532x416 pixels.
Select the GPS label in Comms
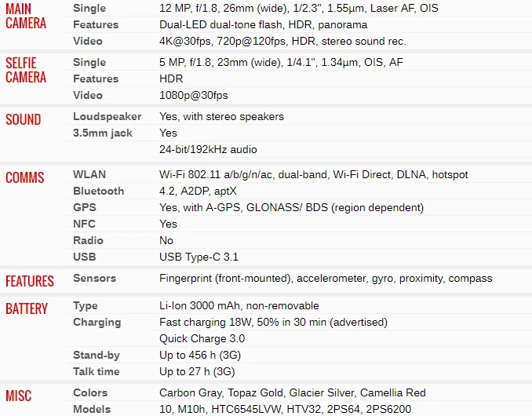pyautogui.click(x=85, y=207)
